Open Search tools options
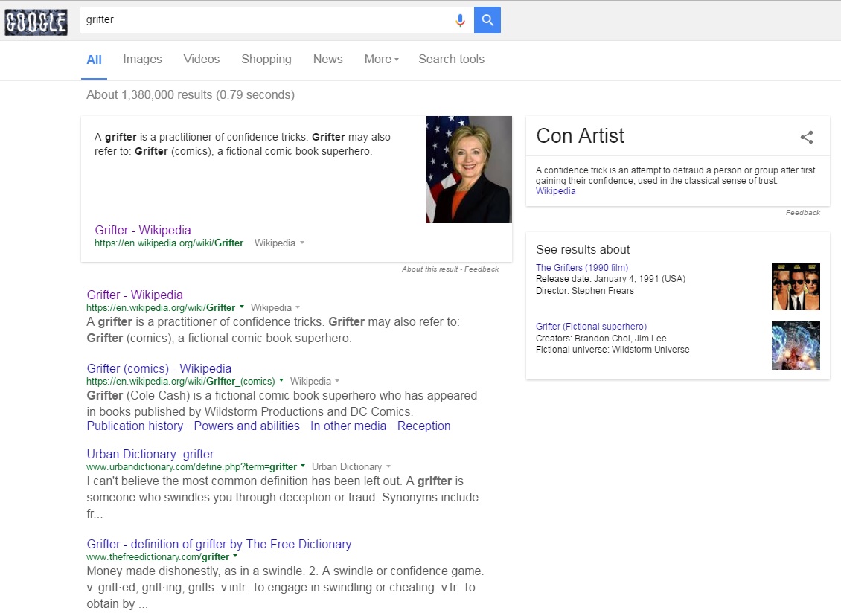This screenshot has width=841, height=616. [452, 59]
